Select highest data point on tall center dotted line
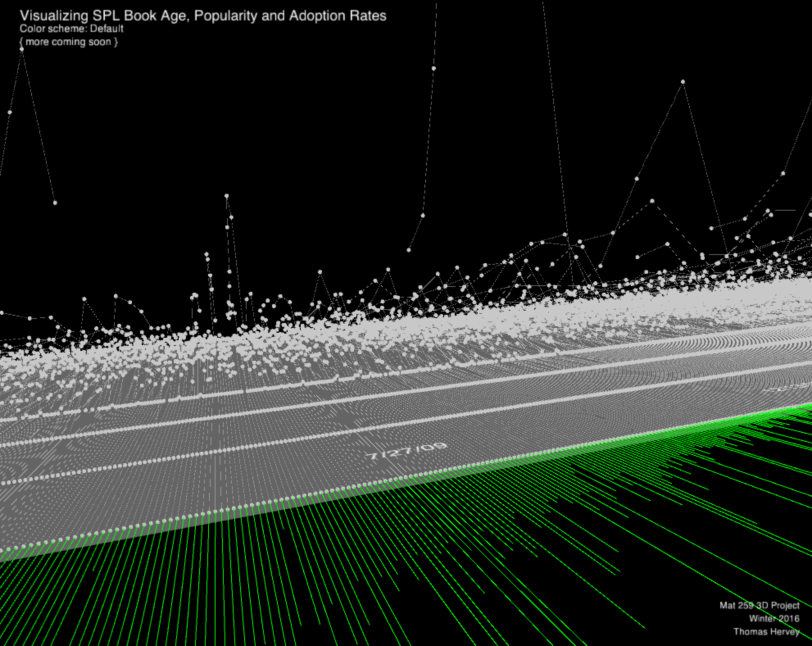The height and width of the screenshot is (646, 812). (x=433, y=68)
